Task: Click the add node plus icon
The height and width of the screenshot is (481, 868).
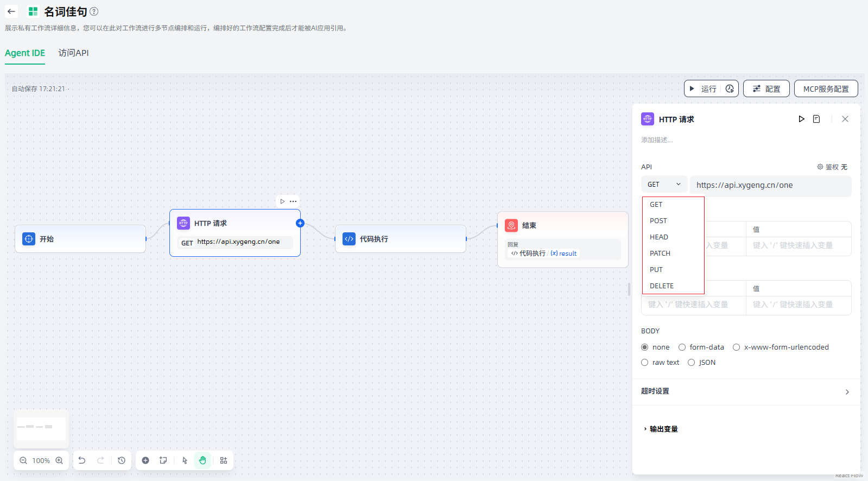Action: 145,460
